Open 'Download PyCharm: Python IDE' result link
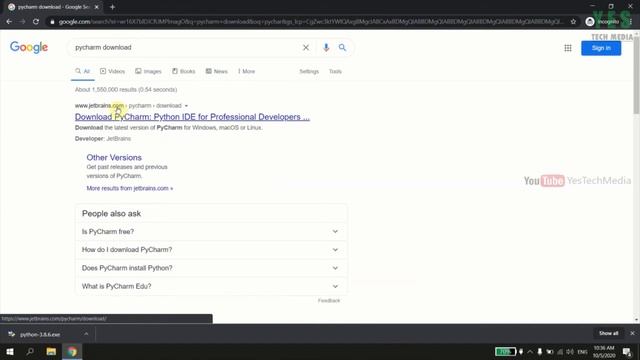 coord(192,117)
